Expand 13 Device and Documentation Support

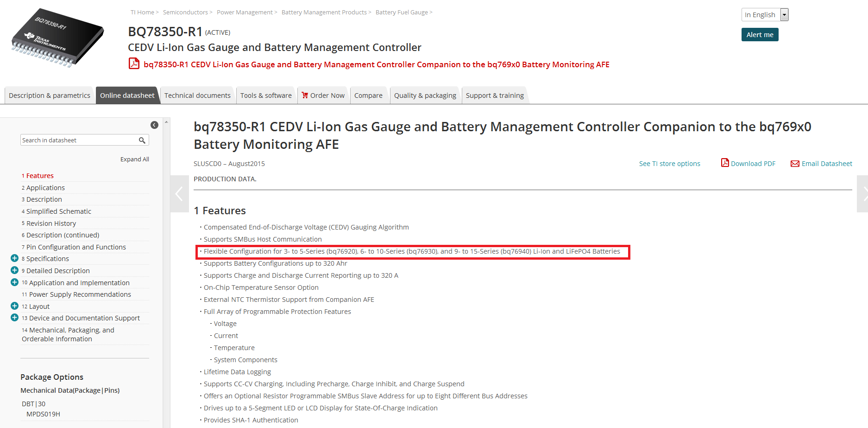(14, 318)
